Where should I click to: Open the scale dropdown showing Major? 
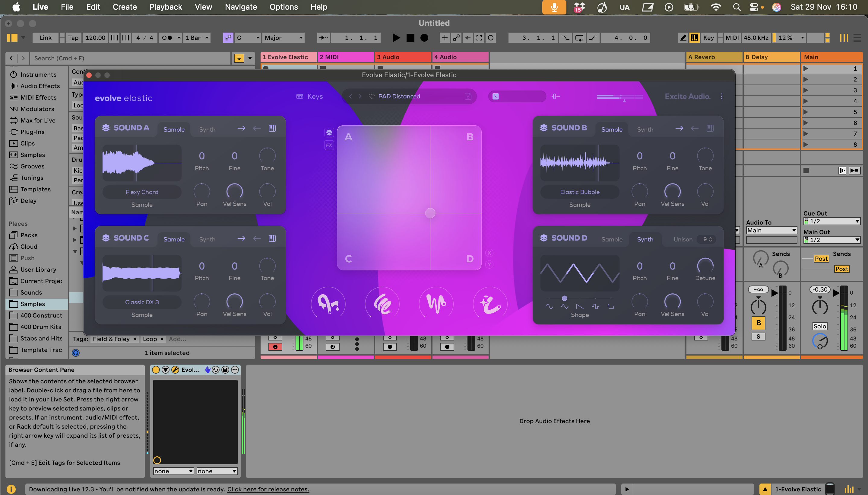click(283, 38)
